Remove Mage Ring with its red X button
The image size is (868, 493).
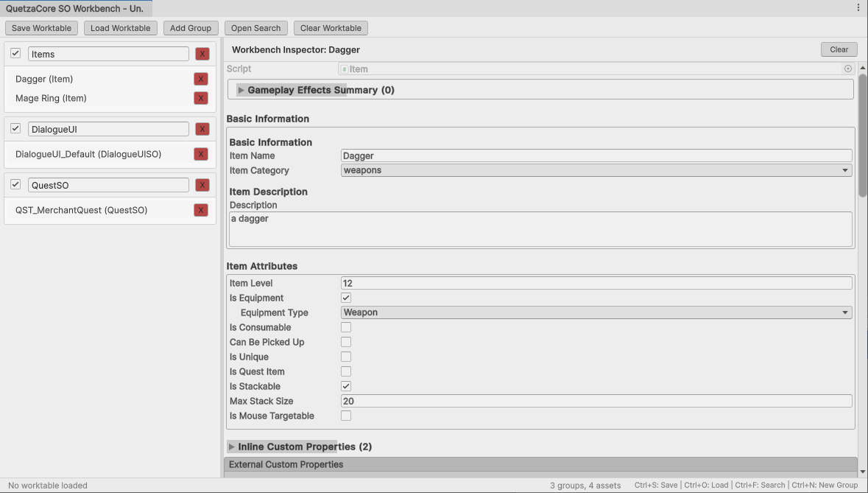tap(200, 98)
